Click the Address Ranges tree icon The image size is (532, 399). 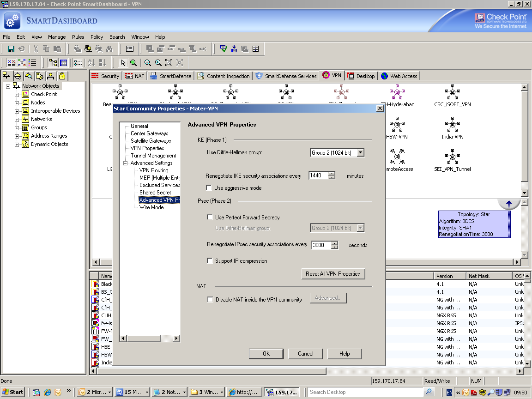click(25, 136)
